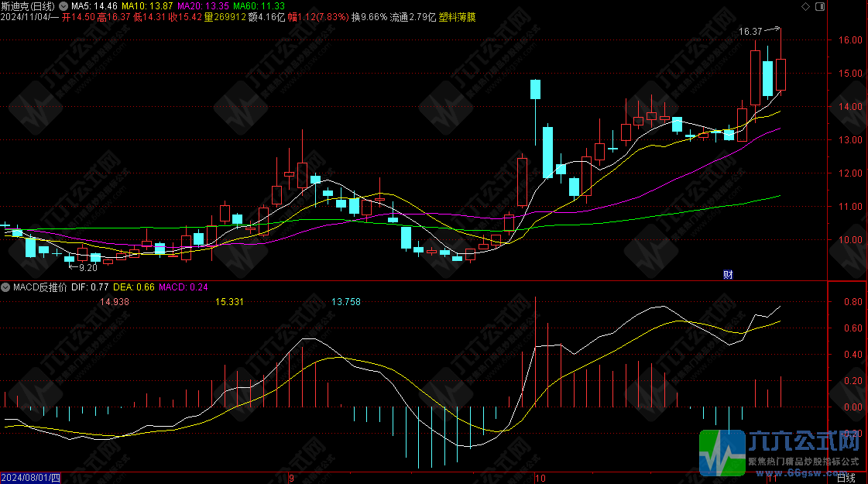This screenshot has width=868, height=484.
Task: Click the diamond icon at top right
Action: [x=806, y=6]
